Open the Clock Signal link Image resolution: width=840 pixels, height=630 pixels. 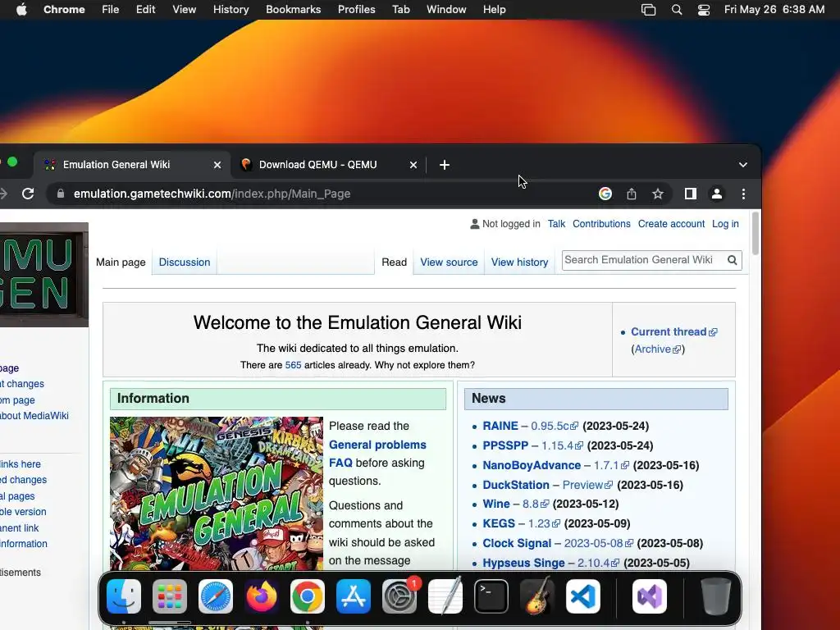517,544
